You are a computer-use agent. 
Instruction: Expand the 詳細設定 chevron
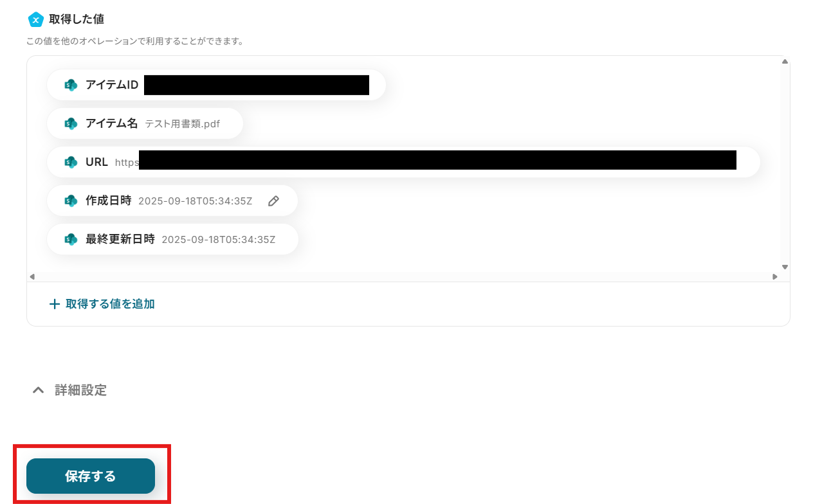coord(39,390)
